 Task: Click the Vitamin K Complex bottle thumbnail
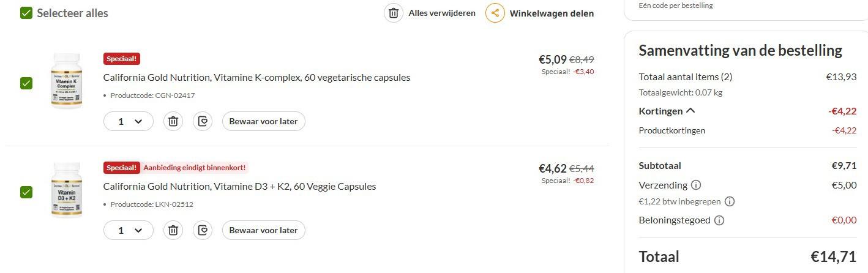coord(66,81)
